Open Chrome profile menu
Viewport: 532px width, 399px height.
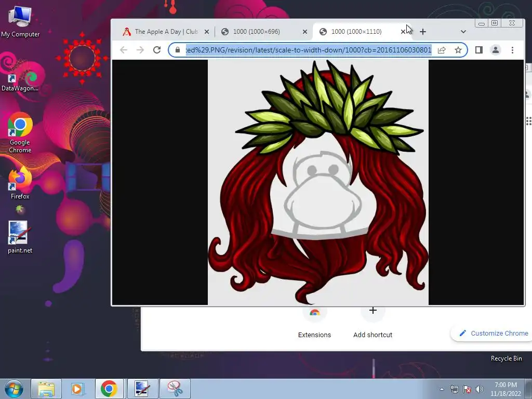click(495, 50)
